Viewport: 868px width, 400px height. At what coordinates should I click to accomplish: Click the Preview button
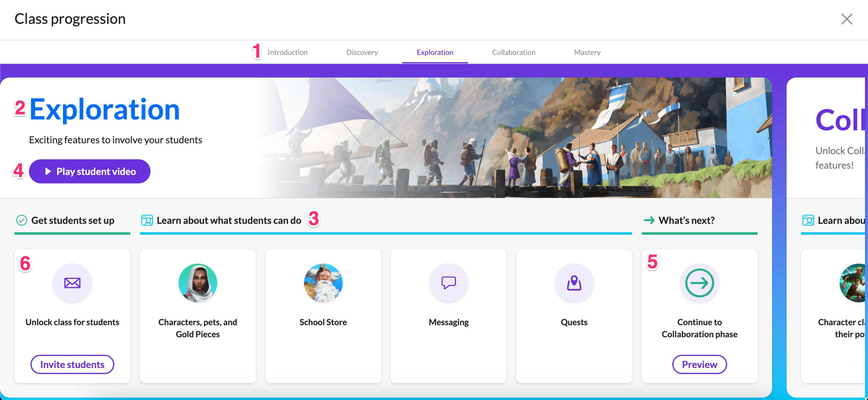point(699,364)
